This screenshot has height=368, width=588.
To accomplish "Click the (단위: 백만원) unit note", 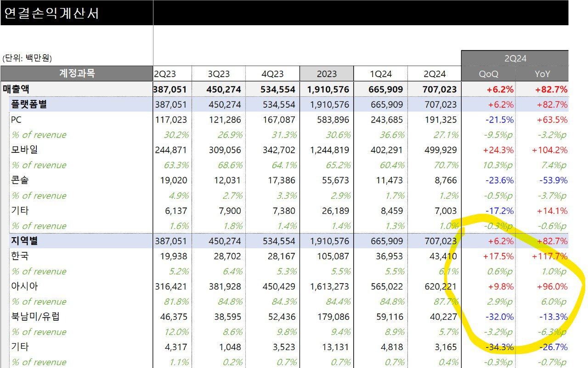I will [x=28, y=58].
